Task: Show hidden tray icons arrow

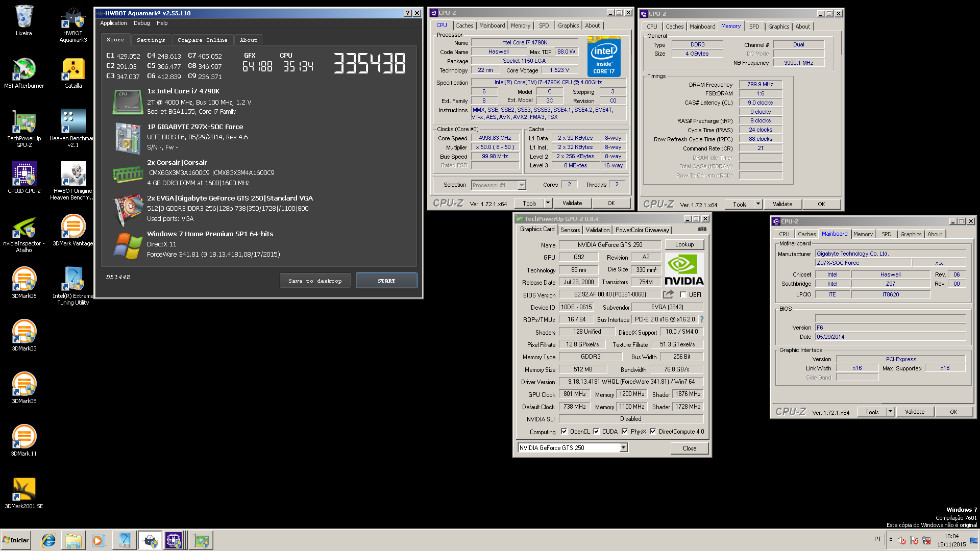Action: (x=891, y=540)
